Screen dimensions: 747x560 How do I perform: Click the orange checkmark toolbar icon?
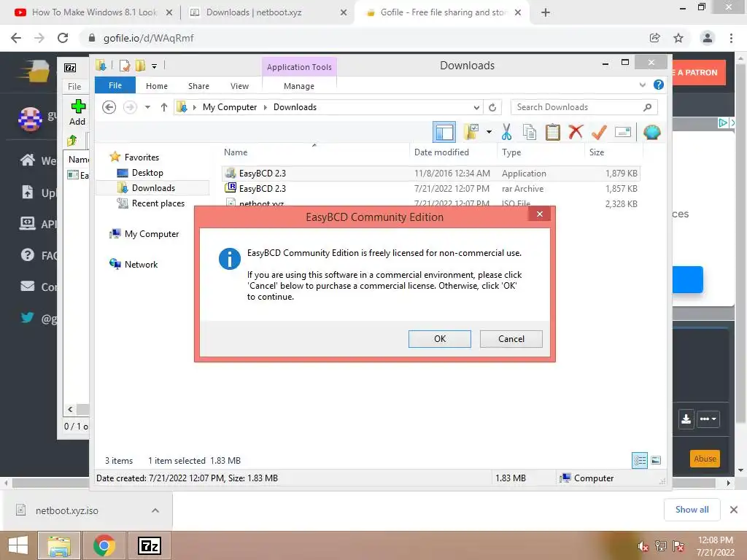coord(599,132)
